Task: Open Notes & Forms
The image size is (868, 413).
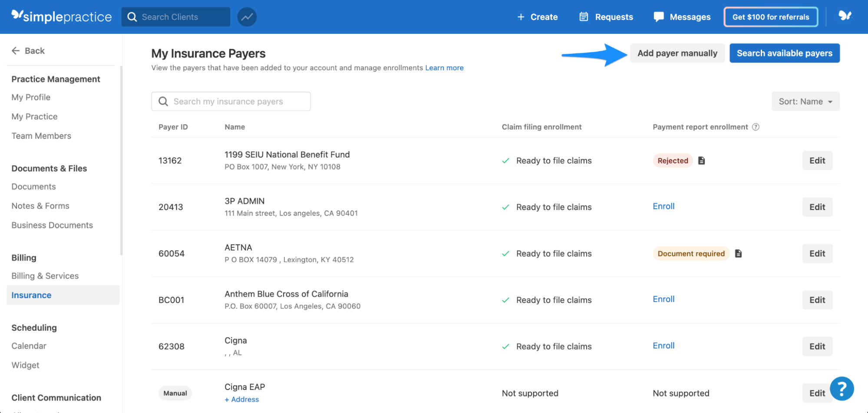Action: click(40, 206)
